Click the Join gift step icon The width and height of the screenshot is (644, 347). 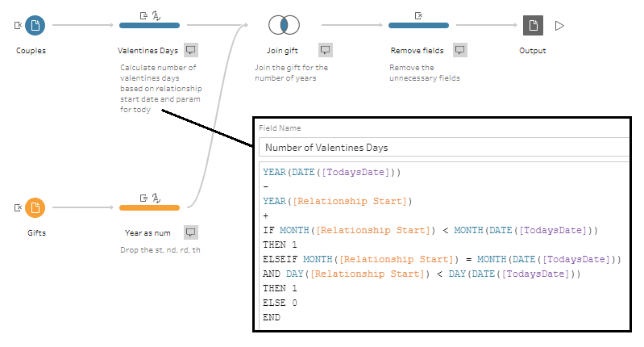click(x=284, y=26)
